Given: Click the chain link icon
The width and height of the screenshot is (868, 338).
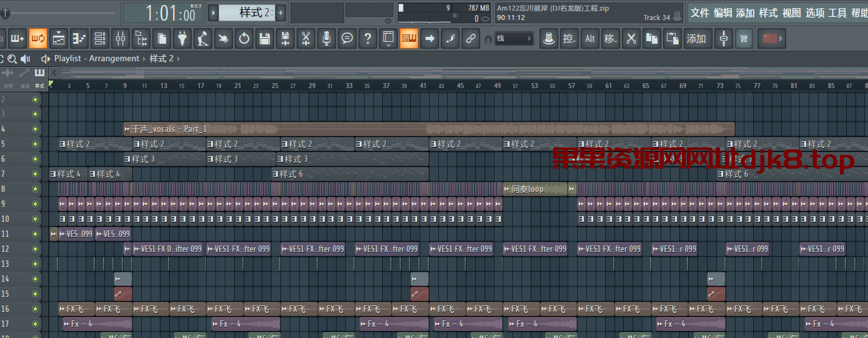Looking at the screenshot, I should pyautogui.click(x=470, y=39).
